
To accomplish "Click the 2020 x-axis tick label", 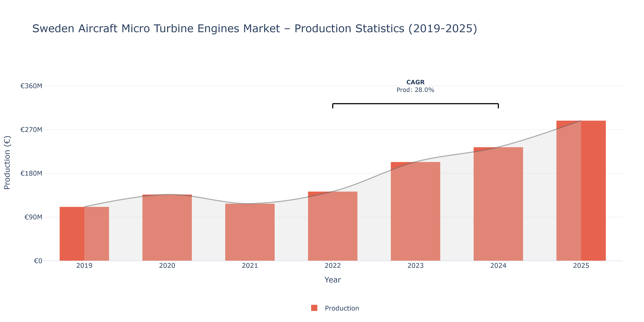I will (x=167, y=266).
